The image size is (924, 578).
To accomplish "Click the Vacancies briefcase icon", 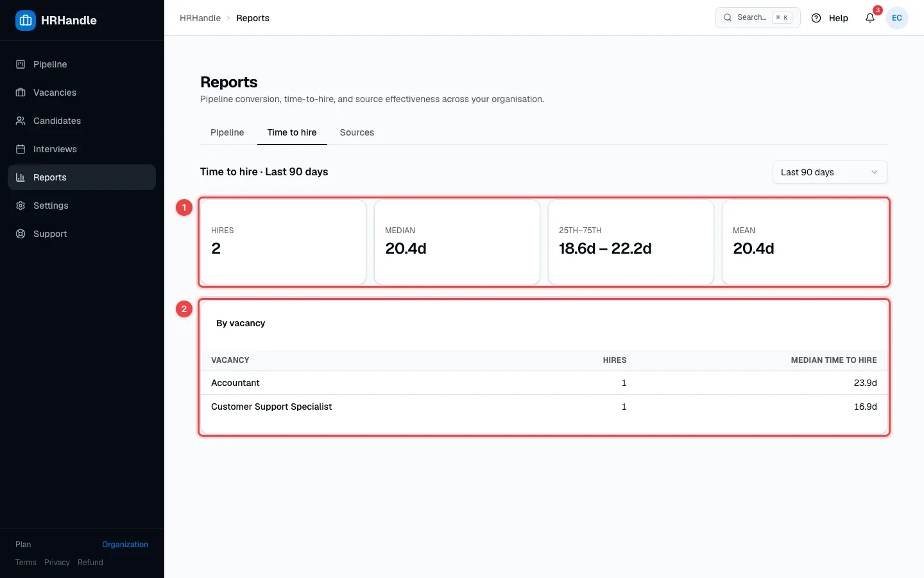I will tap(21, 92).
